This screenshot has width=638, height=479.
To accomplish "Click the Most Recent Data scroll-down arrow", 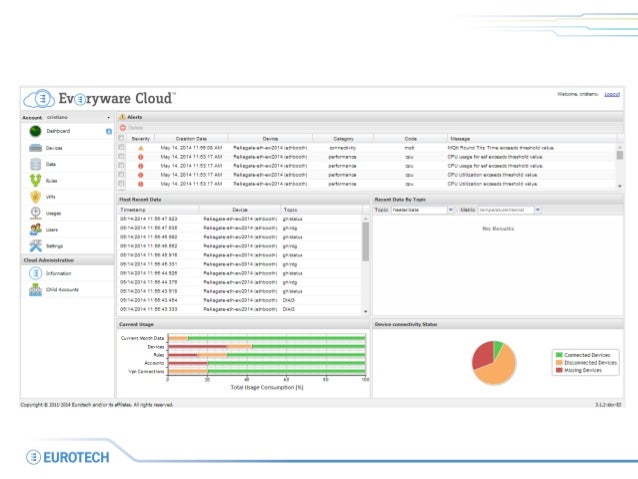I will 365,312.
